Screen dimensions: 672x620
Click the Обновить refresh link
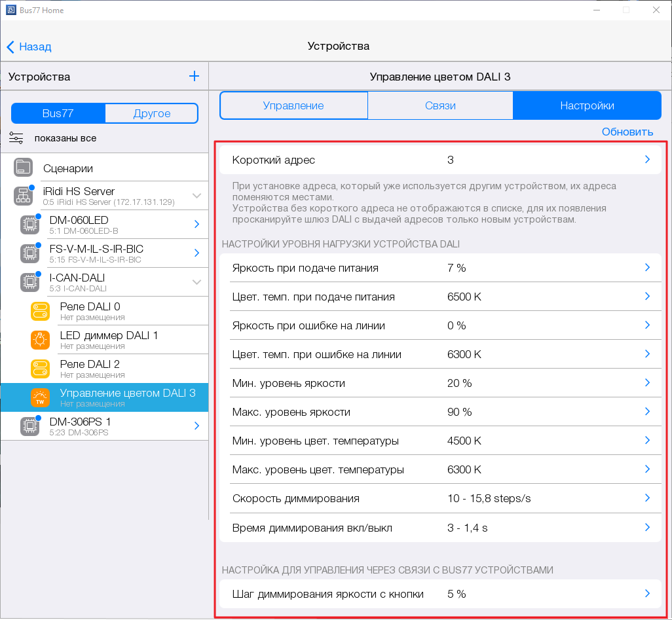(627, 132)
